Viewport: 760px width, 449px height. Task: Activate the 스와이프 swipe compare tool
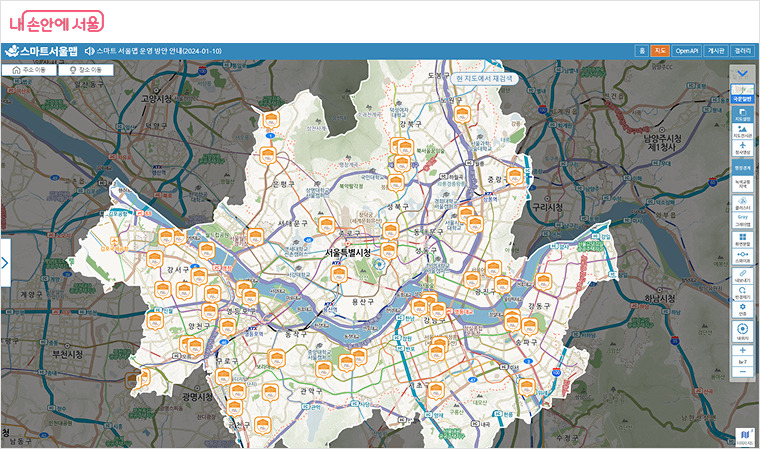(742, 257)
